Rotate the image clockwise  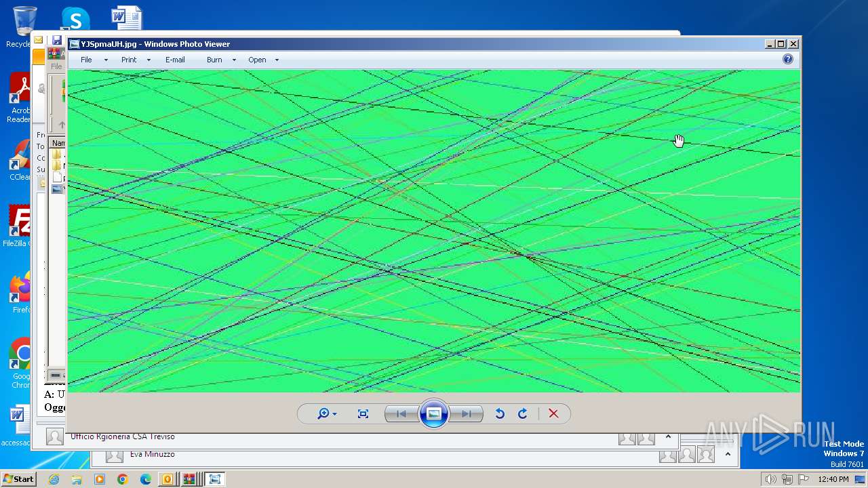pyautogui.click(x=523, y=414)
